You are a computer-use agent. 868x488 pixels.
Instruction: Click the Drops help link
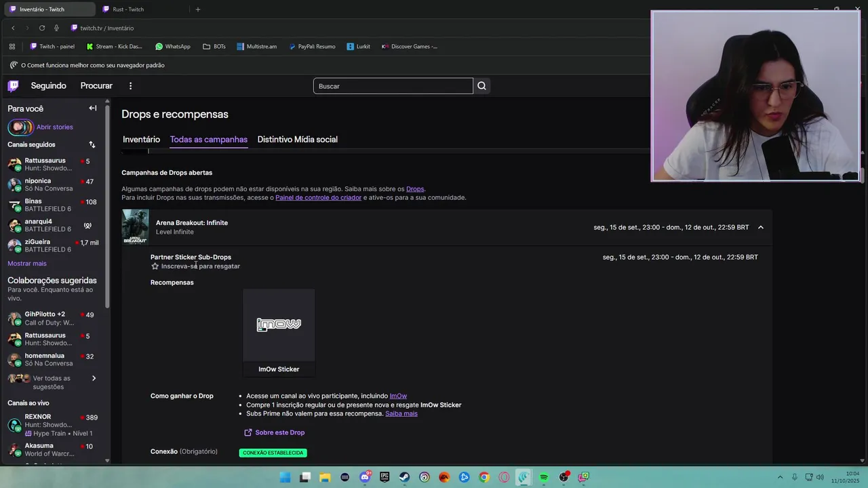tap(415, 189)
